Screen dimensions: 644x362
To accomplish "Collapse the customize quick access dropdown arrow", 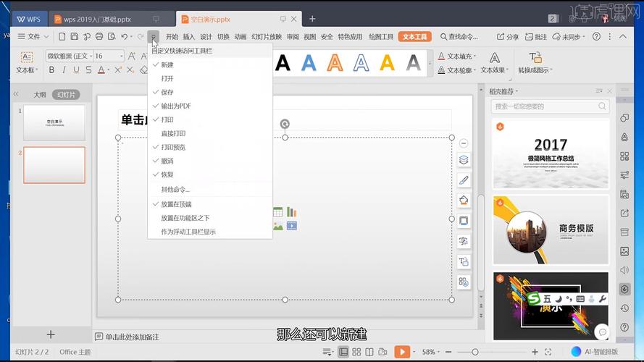I will point(153,36).
